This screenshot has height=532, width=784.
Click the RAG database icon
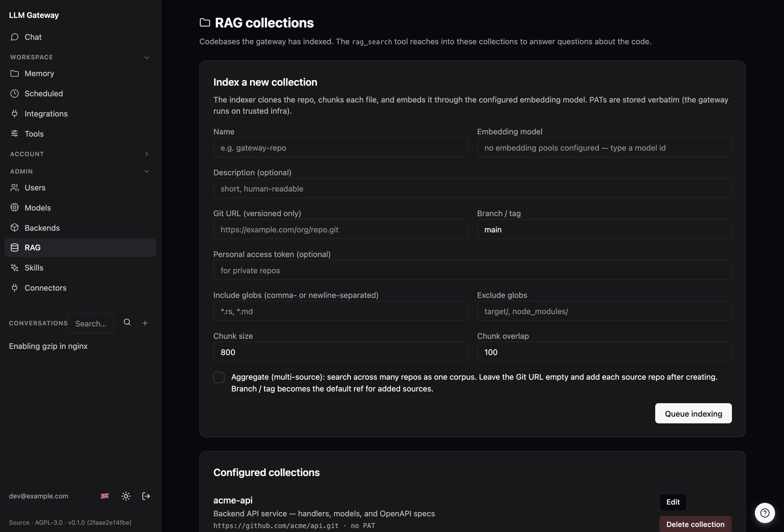click(x=15, y=248)
